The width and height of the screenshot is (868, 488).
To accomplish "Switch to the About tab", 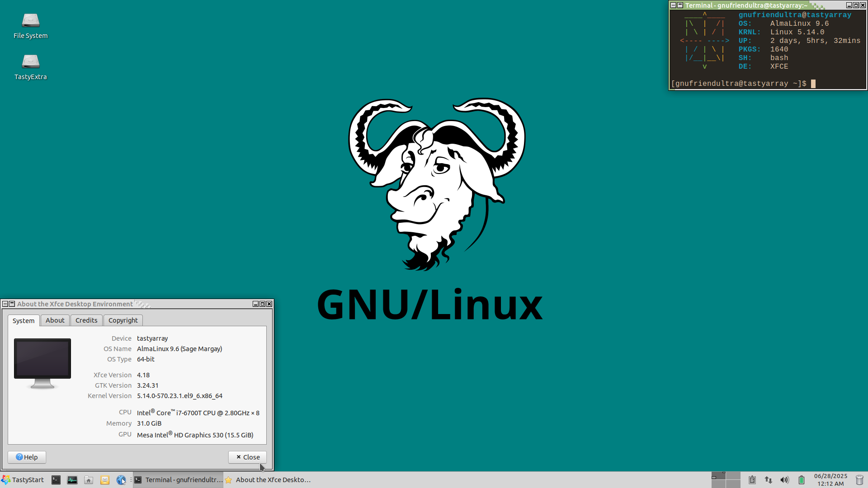I will point(55,320).
